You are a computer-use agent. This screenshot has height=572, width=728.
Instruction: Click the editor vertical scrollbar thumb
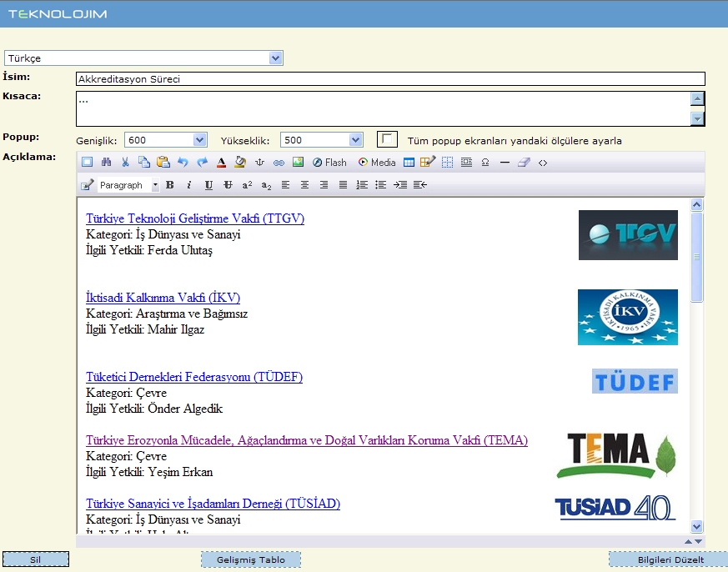(696, 257)
